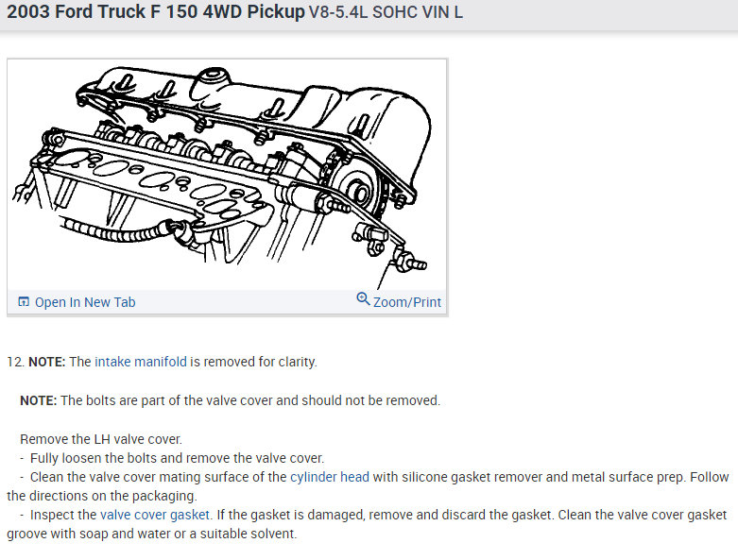
Task: Click the Inspect the gasket bullet text
Action: pos(367,524)
